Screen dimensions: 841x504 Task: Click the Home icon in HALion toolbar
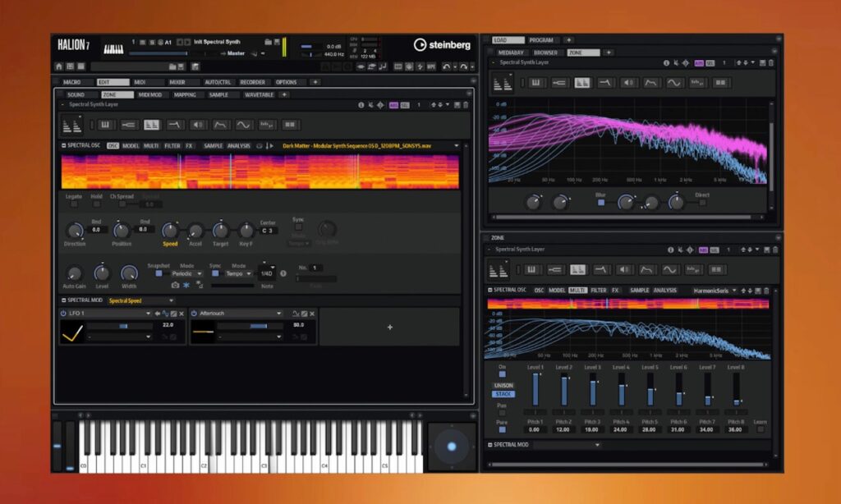(x=59, y=66)
